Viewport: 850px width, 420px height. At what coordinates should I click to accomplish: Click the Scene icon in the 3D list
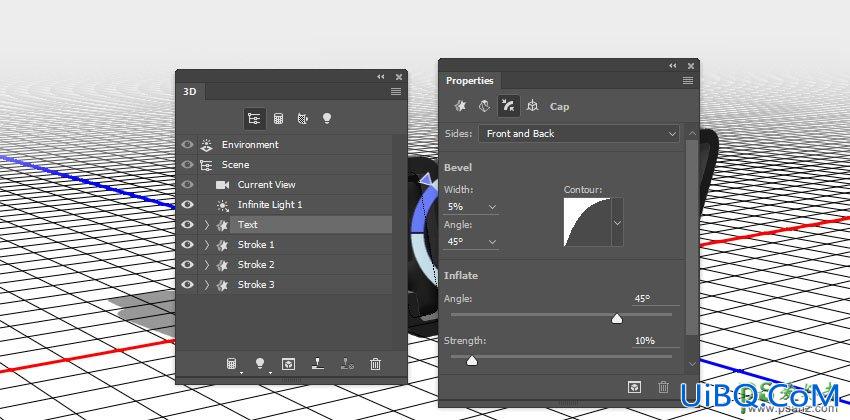tap(206, 165)
